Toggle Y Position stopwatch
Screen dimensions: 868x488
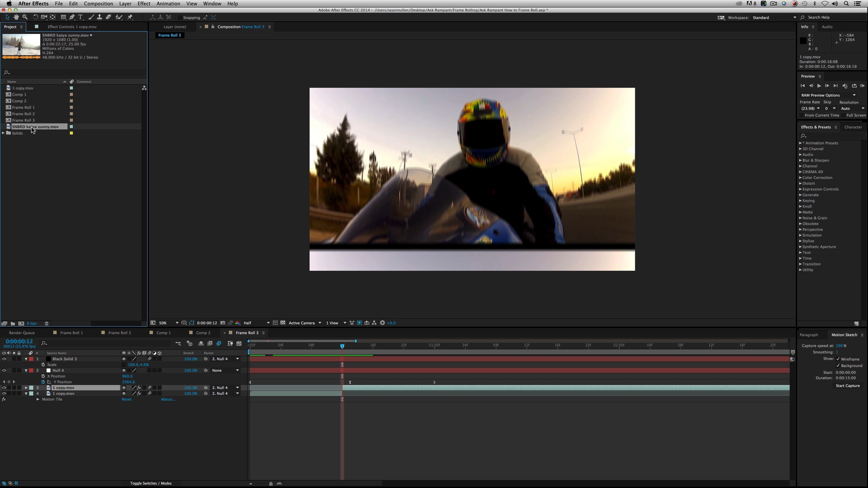tap(43, 382)
